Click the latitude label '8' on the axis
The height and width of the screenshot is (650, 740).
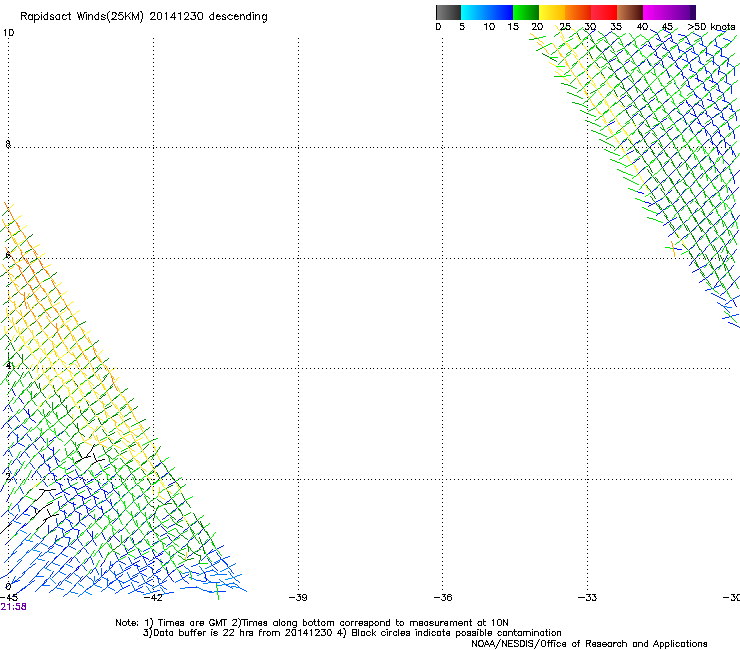(8, 144)
